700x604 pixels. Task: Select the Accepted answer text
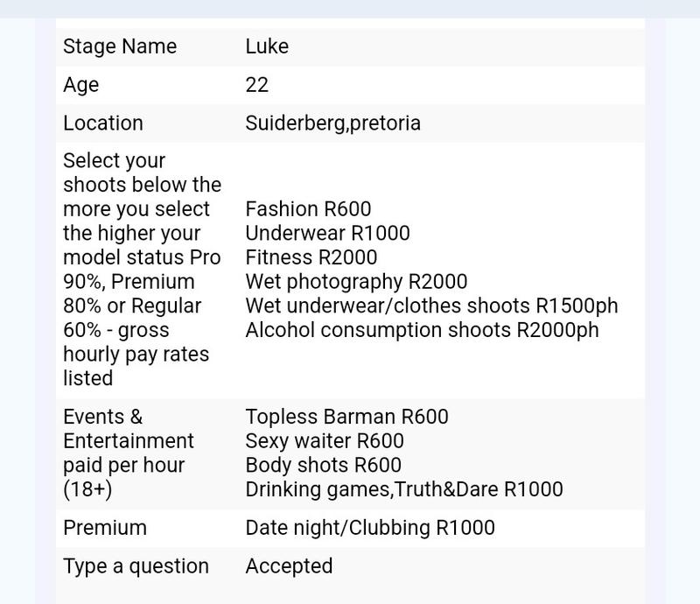[289, 566]
